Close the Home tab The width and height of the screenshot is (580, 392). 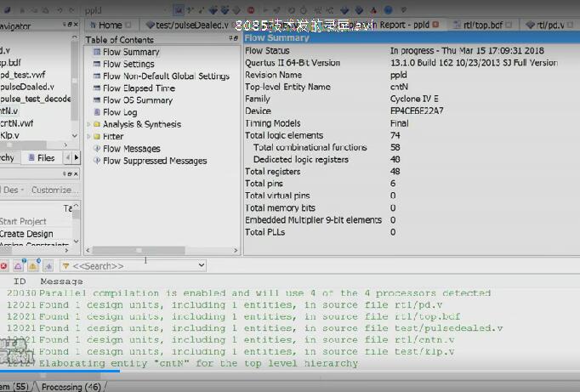pos(128,26)
